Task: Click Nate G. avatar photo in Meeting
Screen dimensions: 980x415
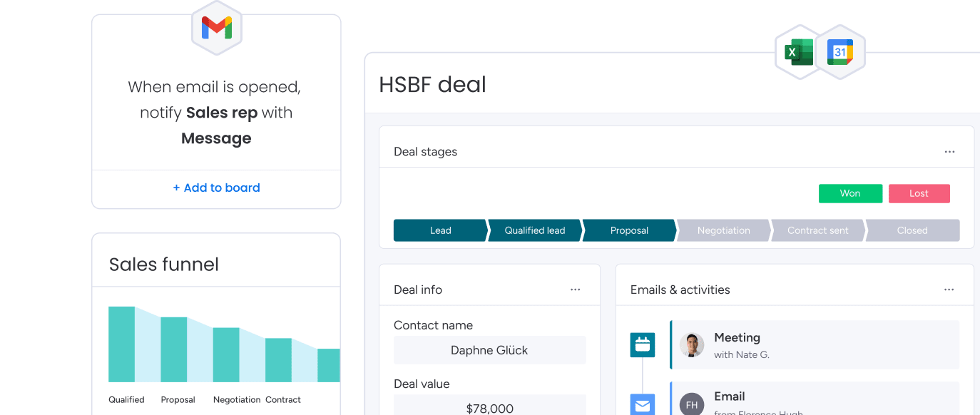Action: click(x=692, y=345)
